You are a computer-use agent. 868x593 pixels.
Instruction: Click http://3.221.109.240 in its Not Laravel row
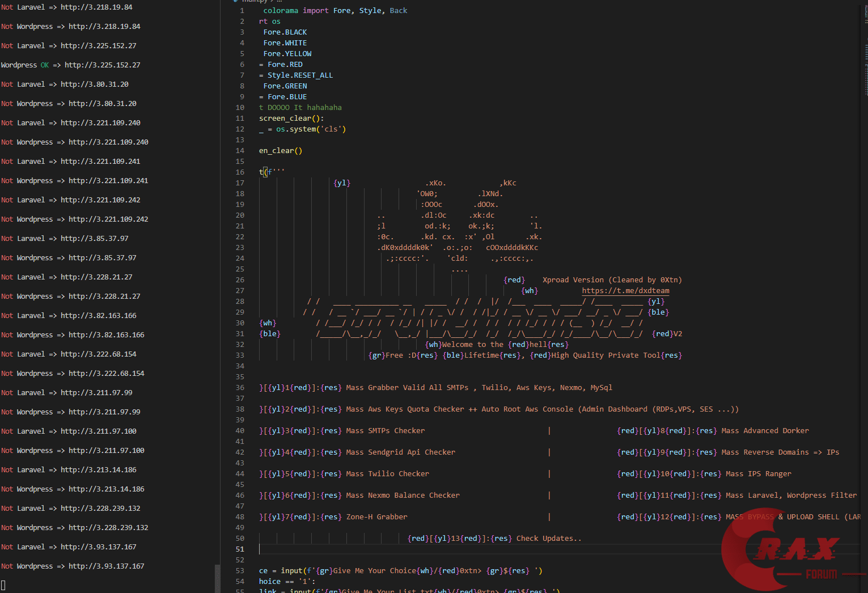(x=100, y=123)
